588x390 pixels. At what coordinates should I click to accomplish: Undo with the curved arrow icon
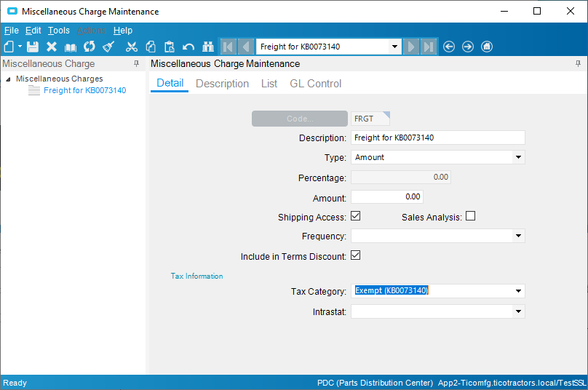coord(188,47)
